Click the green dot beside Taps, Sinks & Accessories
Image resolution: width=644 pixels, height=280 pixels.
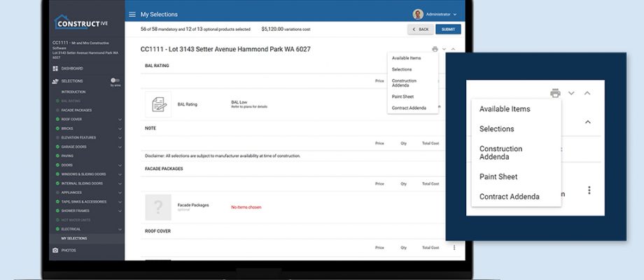(57, 202)
